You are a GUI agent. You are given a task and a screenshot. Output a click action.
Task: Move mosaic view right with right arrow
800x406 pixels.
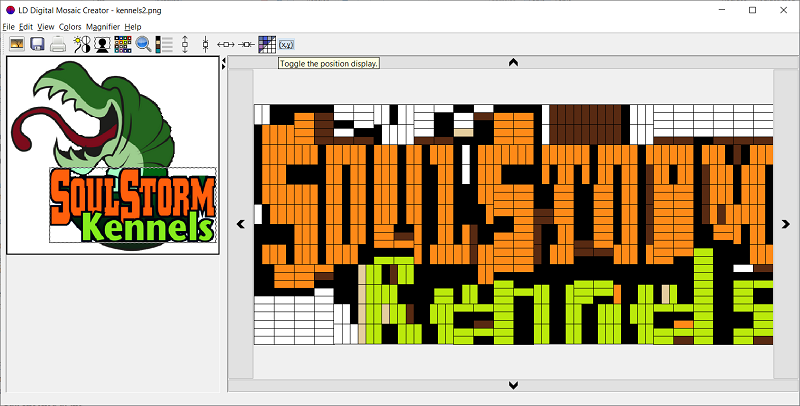[786, 223]
